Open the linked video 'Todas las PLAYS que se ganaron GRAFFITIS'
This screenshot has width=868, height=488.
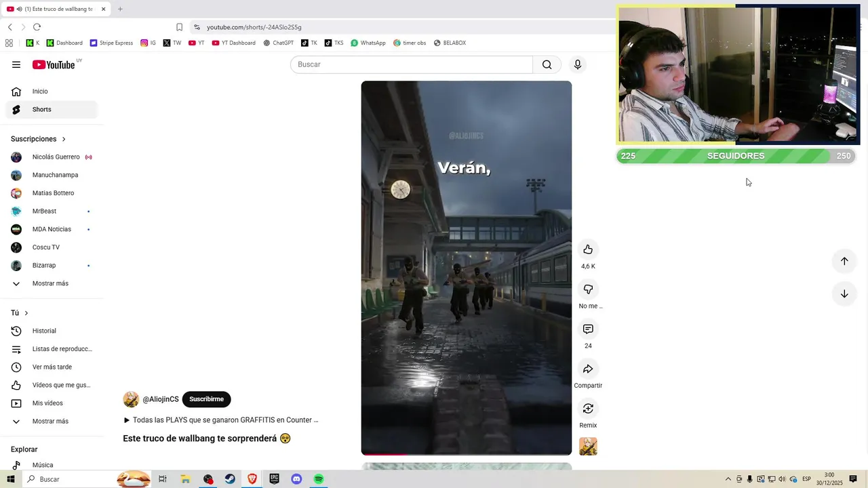(x=221, y=420)
